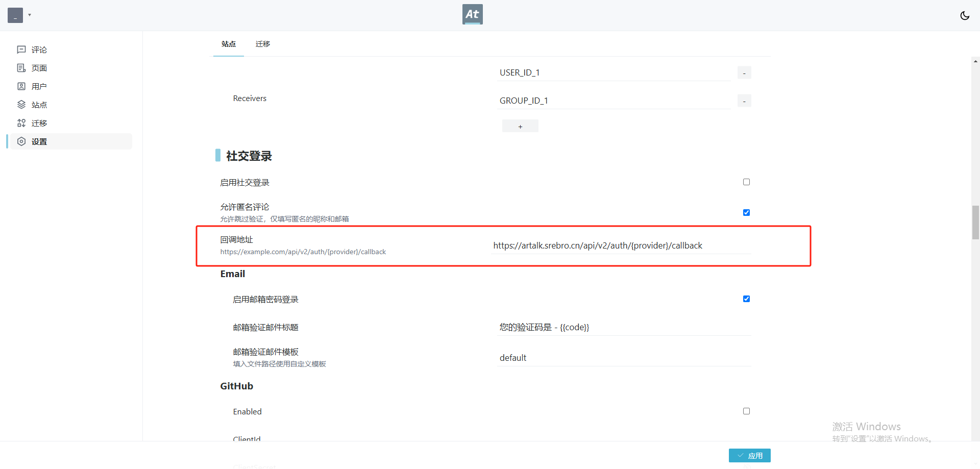Click the scrollbar up arrow

975,61
